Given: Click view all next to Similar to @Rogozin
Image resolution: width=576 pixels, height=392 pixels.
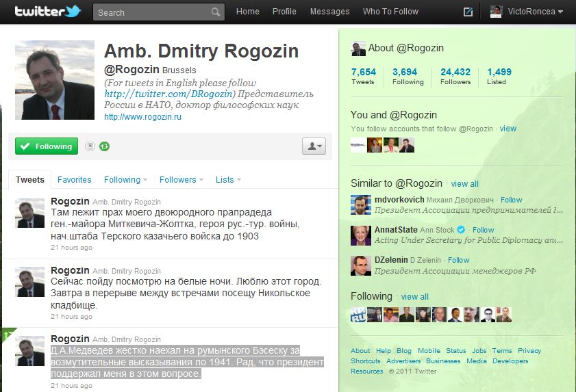Looking at the screenshot, I should pos(464,183).
